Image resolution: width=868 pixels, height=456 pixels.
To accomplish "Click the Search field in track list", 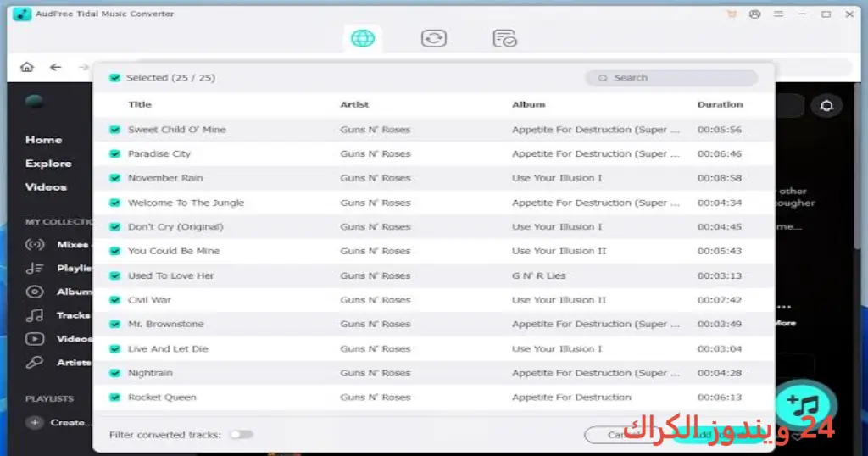I will coord(671,78).
